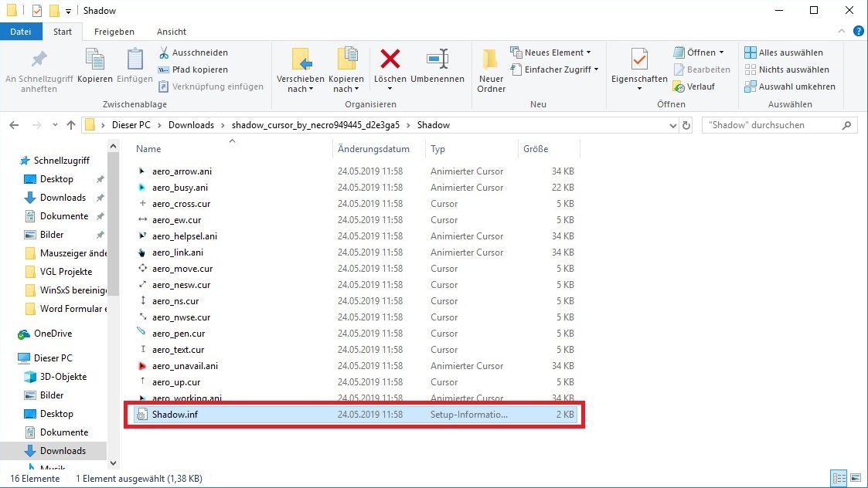Click the Kopieren copy icon

95,59
